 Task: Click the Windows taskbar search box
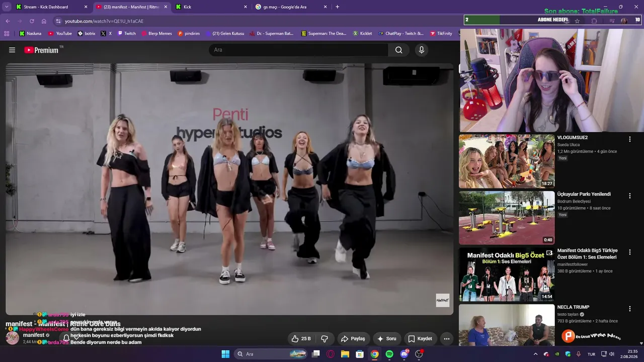pyautogui.click(x=272, y=354)
